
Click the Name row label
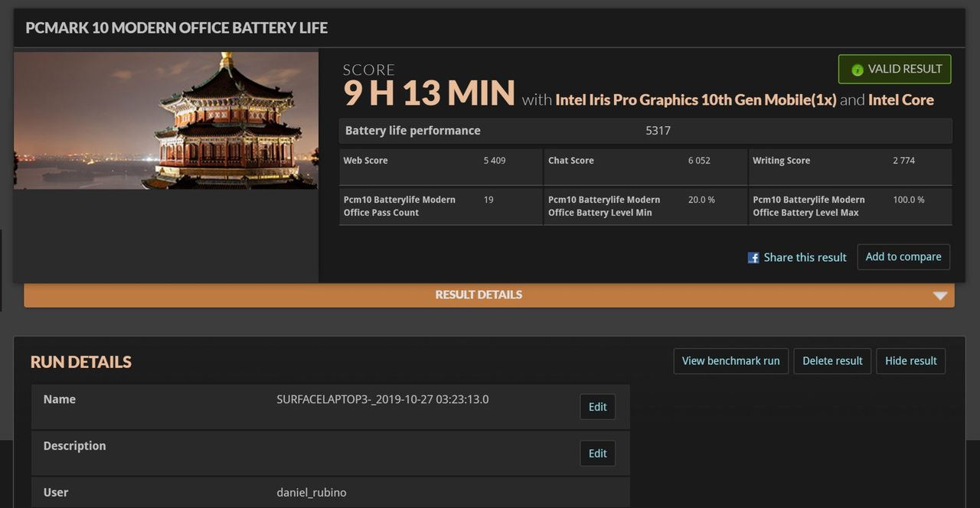coord(60,399)
